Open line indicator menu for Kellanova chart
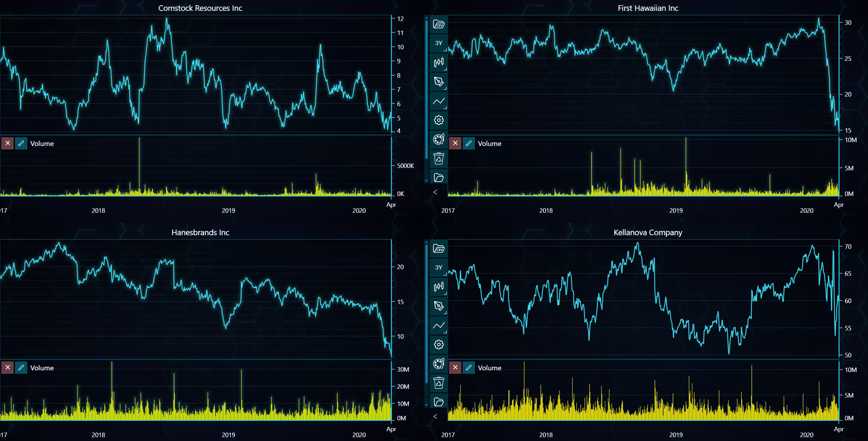The width and height of the screenshot is (868, 441). click(439, 325)
